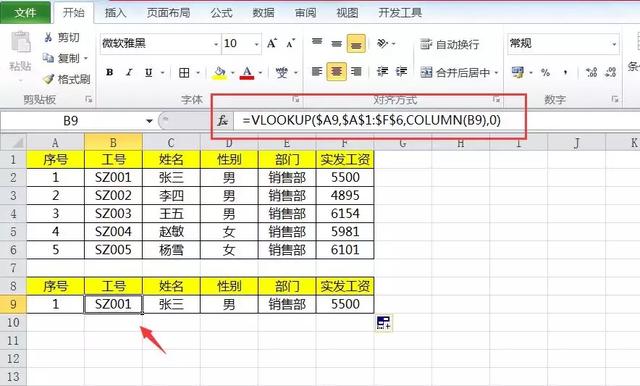Open the Merge and Center dropdown arrow

pos(496,73)
